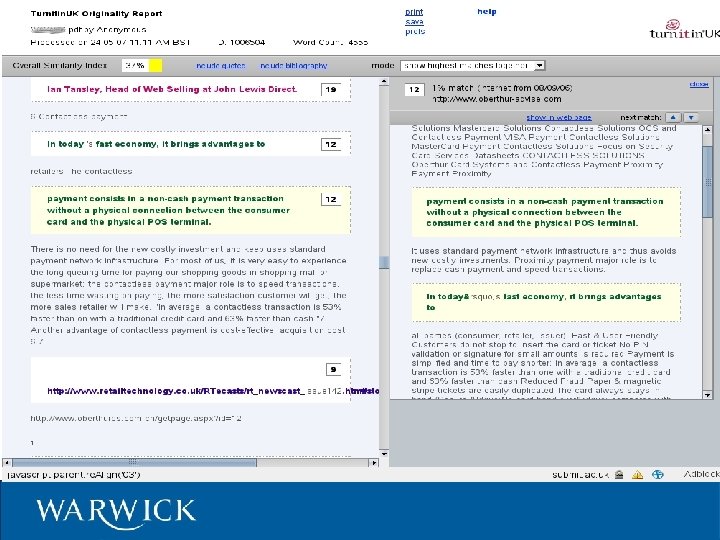Click the Ian Tansley highlighted match text

(172, 89)
